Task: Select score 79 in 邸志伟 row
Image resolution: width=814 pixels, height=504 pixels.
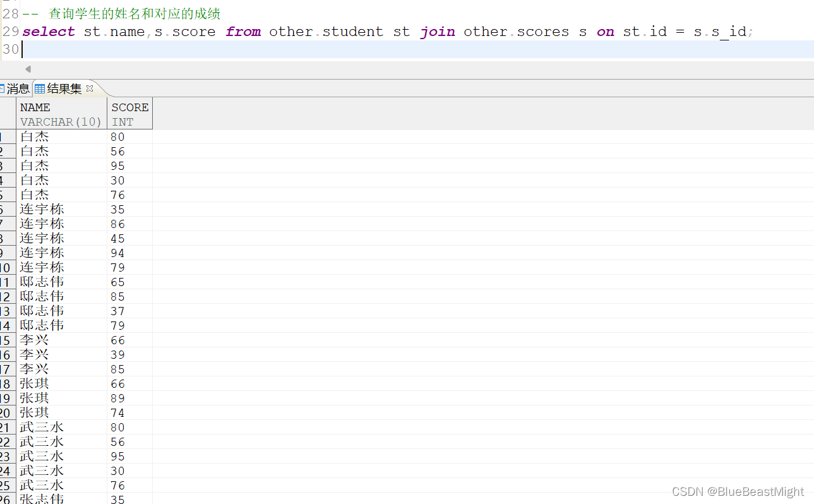Action: pos(129,325)
